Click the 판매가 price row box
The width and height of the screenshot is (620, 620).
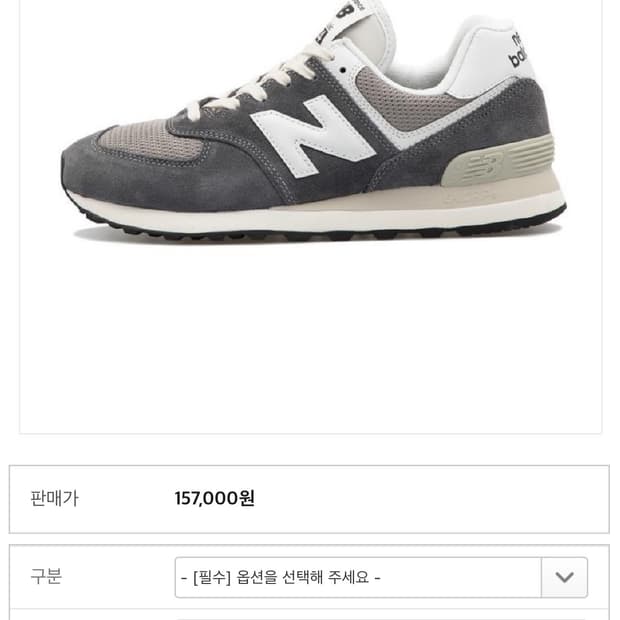click(309, 499)
